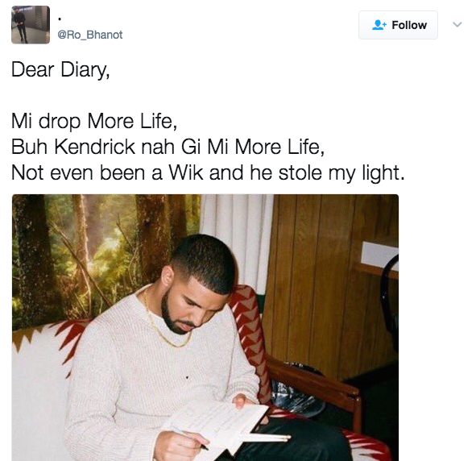Image resolution: width=476 pixels, height=461 pixels.
Task: Click the person-plus icon inside Follow
Action: click(379, 25)
